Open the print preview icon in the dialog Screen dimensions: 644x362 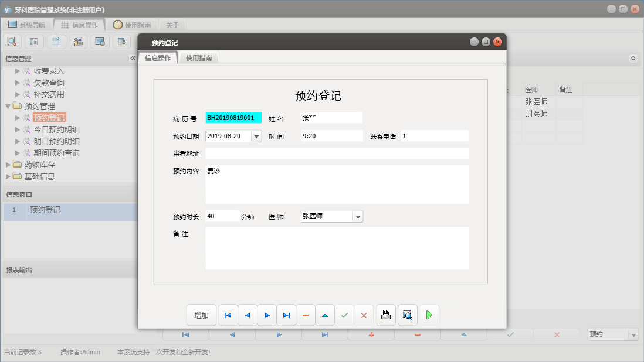pyautogui.click(x=407, y=315)
